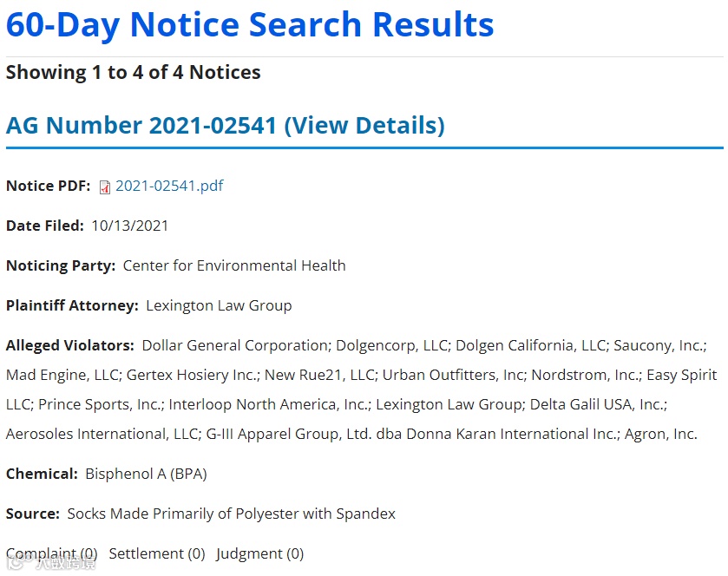The height and width of the screenshot is (576, 728).
Task: Select the Settlement (0) item
Action: 157,553
